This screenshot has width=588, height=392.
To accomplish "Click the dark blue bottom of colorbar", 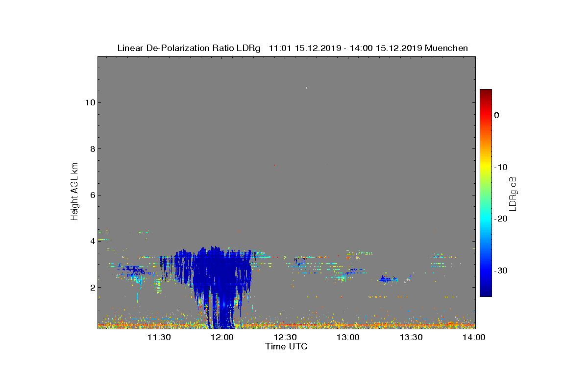I will pos(486,293).
